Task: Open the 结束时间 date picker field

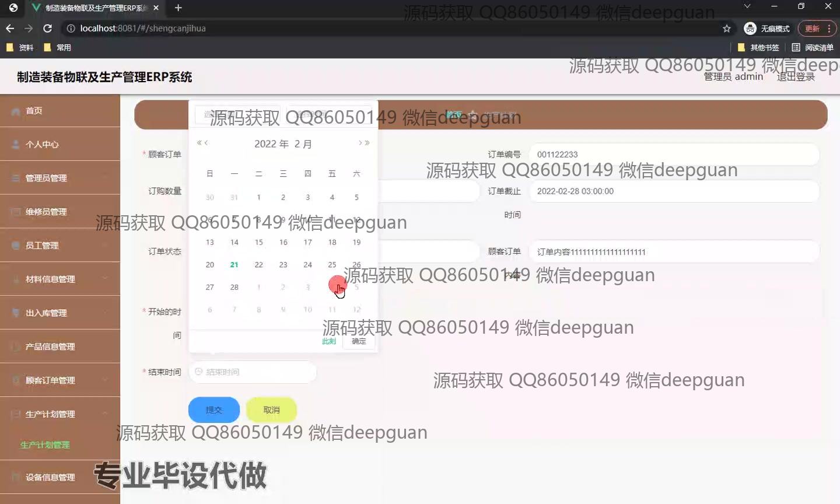Action: point(253,372)
